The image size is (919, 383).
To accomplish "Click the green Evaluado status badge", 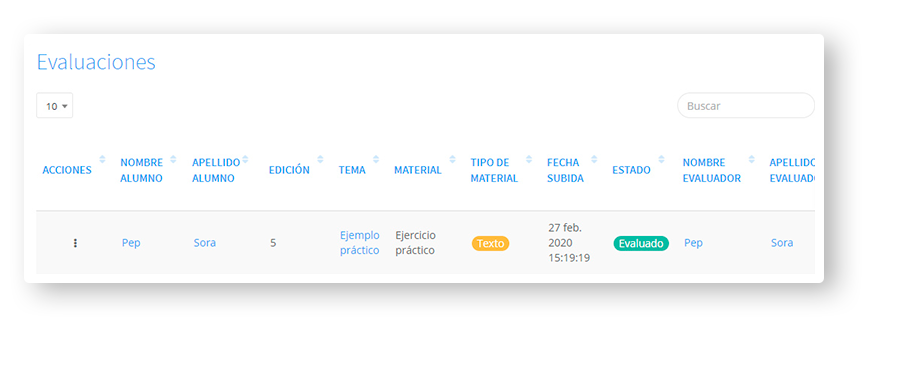I will pyautogui.click(x=641, y=243).
